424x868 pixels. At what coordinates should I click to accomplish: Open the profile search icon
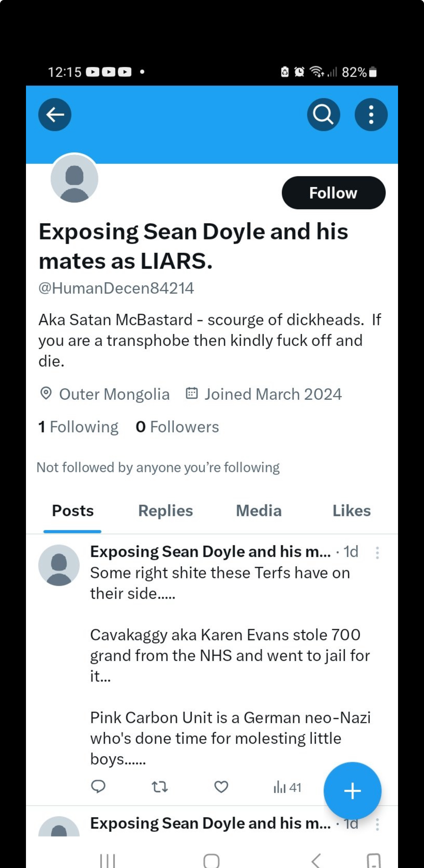[323, 114]
